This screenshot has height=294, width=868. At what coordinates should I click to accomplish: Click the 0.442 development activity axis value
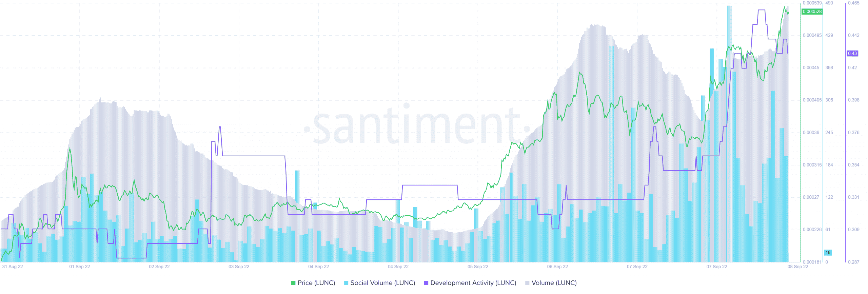(854, 35)
